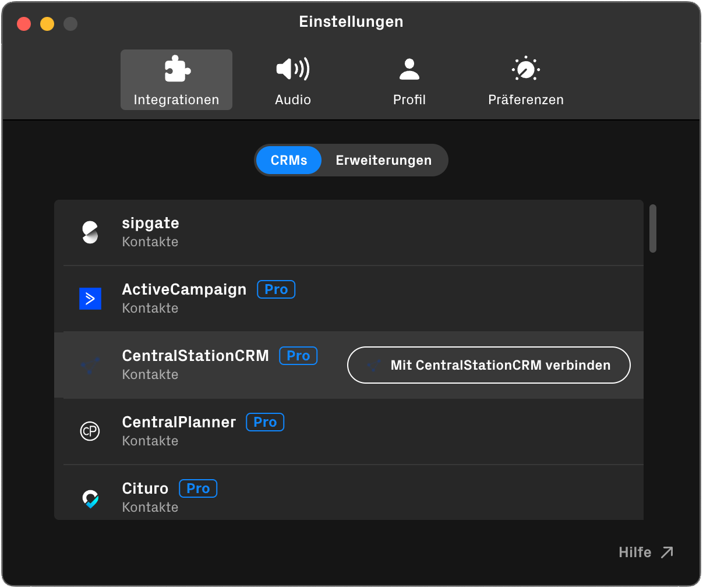Click the CRM list vertical scrollbar
703x588 pixels.
point(653,228)
